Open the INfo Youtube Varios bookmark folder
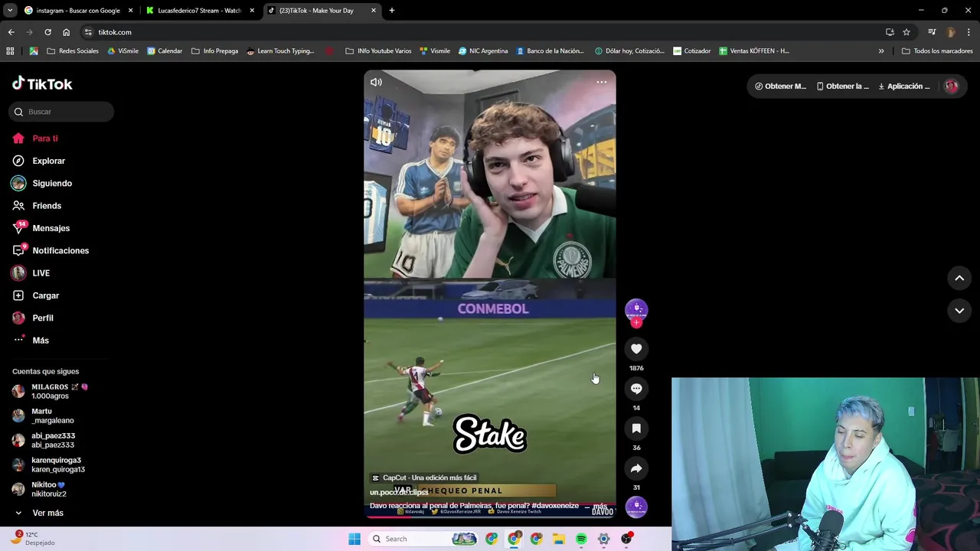This screenshot has height=551, width=980. click(x=378, y=51)
